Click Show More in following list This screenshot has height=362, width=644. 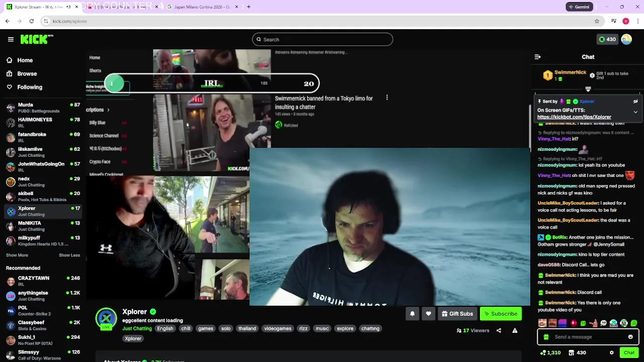[x=17, y=255]
